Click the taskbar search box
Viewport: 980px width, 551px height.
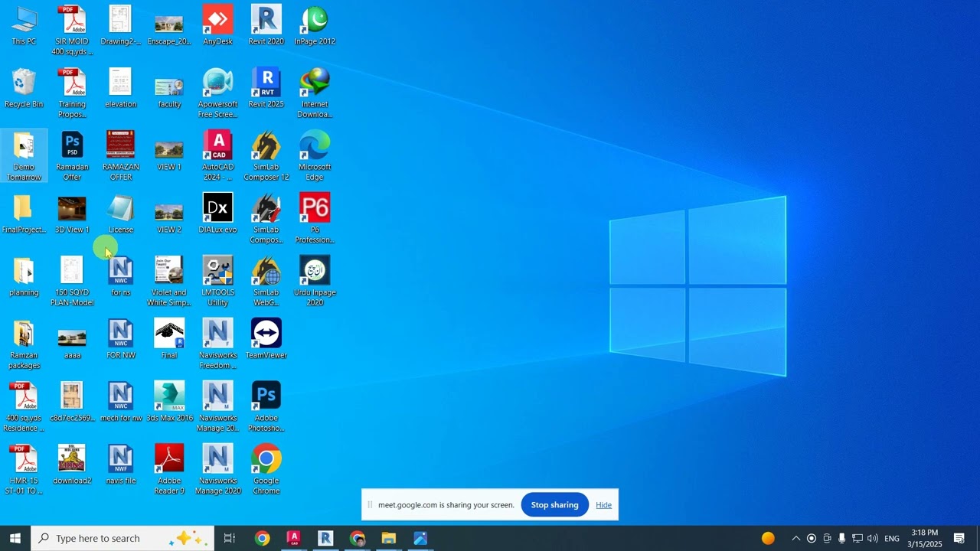point(122,538)
